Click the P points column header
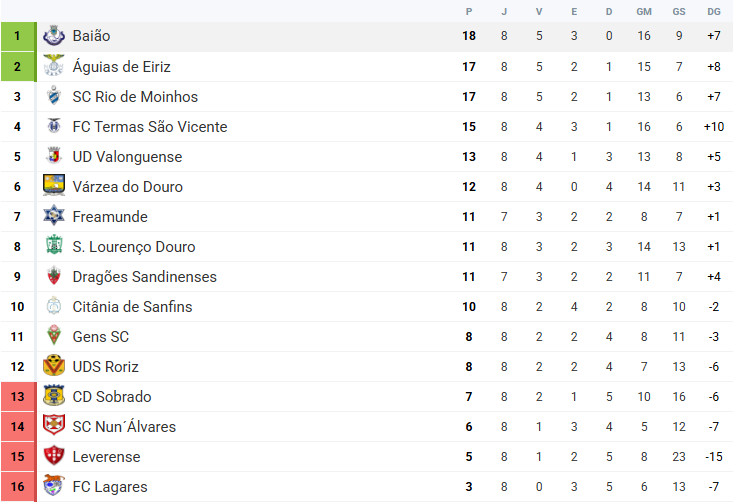 [x=469, y=11]
